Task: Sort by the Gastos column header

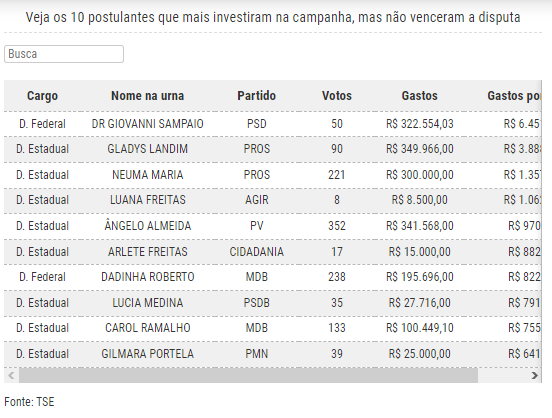Action: tap(420, 96)
